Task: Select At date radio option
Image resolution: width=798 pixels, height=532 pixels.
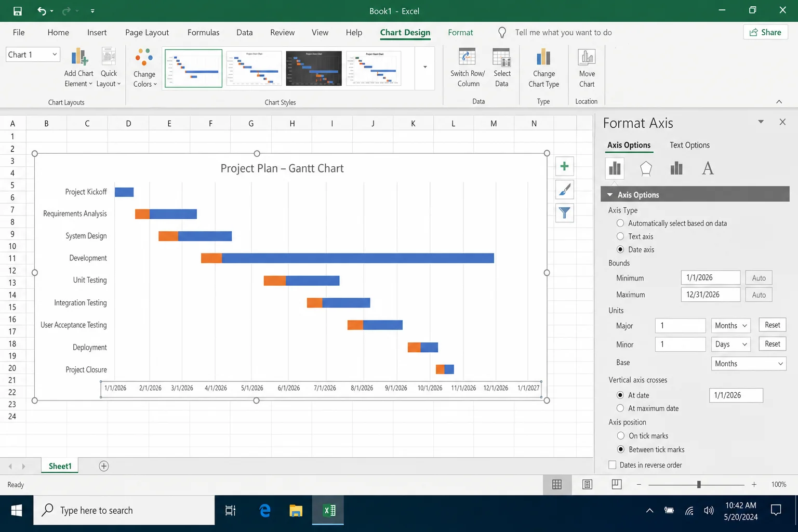Action: (620, 395)
